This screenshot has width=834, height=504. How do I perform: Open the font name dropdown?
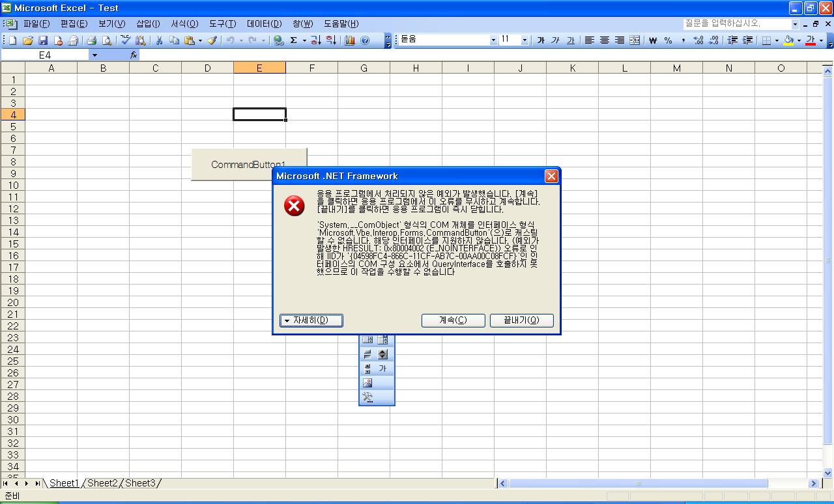tap(493, 40)
